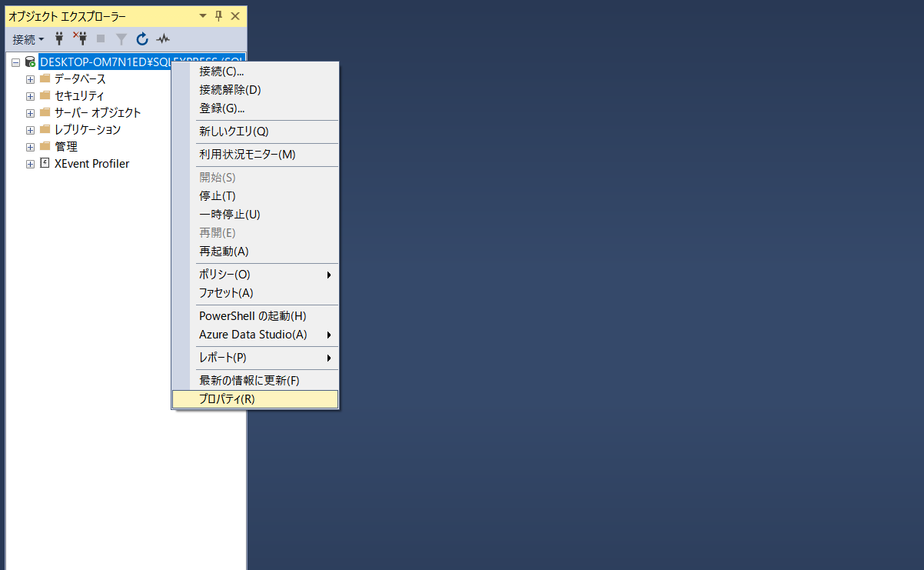
Task: Click the XEvent Profiler node icon
Action: (45, 163)
